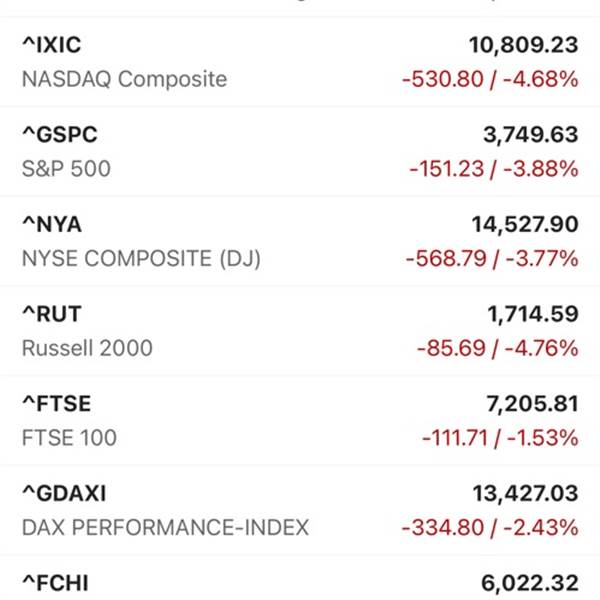Open the ^RUT ticker symbol

pos(52,314)
